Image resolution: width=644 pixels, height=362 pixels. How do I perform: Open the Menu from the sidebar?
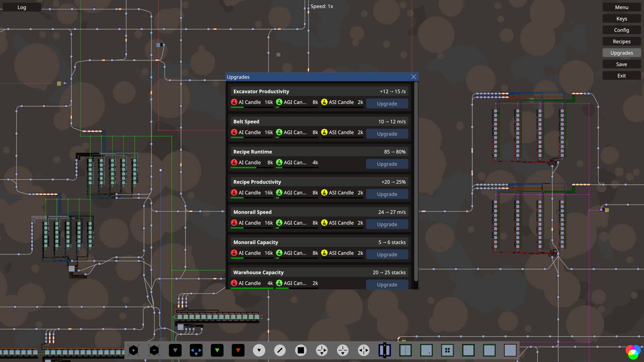pyautogui.click(x=621, y=7)
